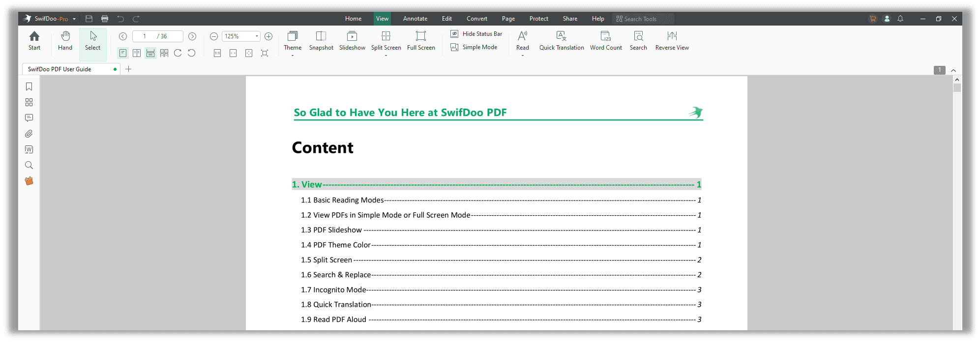Click the Redo arrow in title bar
The image size is (980, 343).
[x=136, y=19]
